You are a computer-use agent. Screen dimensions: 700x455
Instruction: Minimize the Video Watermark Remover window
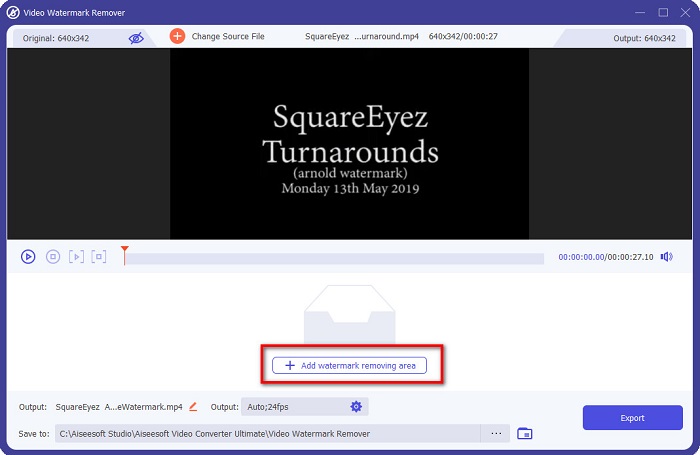tap(640, 13)
